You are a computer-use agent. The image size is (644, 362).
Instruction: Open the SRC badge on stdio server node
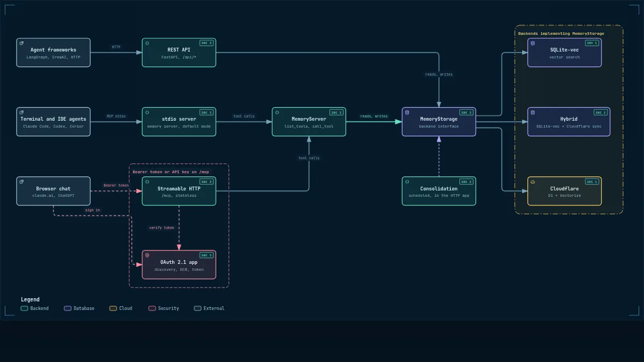(x=207, y=112)
